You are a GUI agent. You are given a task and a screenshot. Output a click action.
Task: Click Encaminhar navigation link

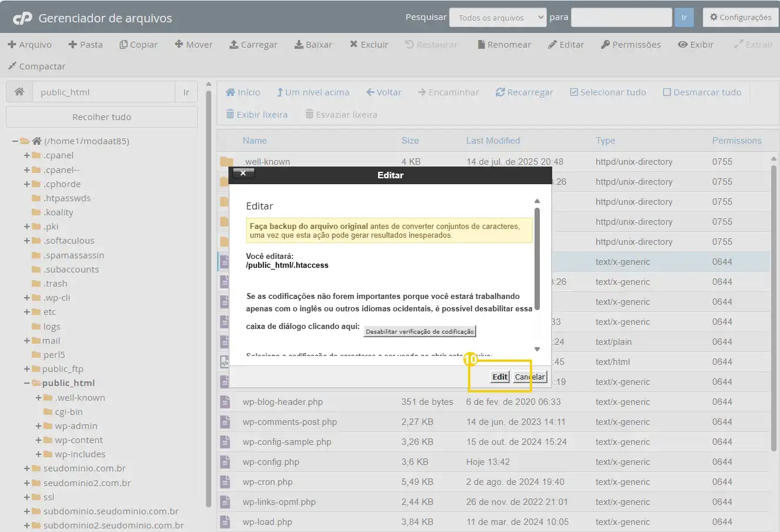click(x=449, y=92)
